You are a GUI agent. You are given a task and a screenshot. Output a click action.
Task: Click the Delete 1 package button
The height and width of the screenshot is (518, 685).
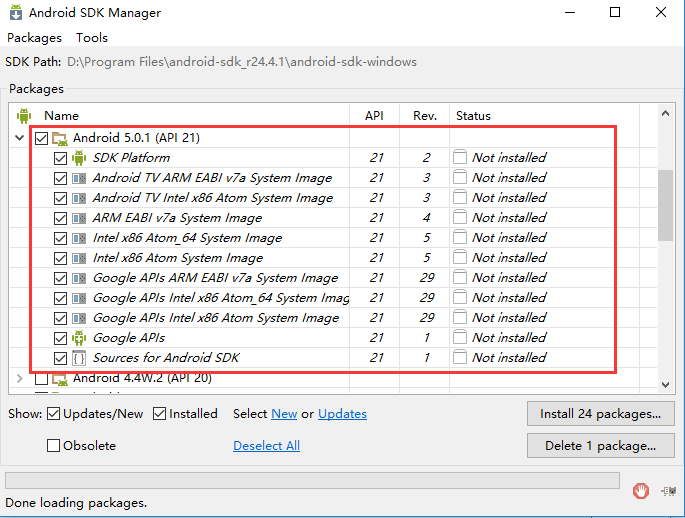coord(601,445)
